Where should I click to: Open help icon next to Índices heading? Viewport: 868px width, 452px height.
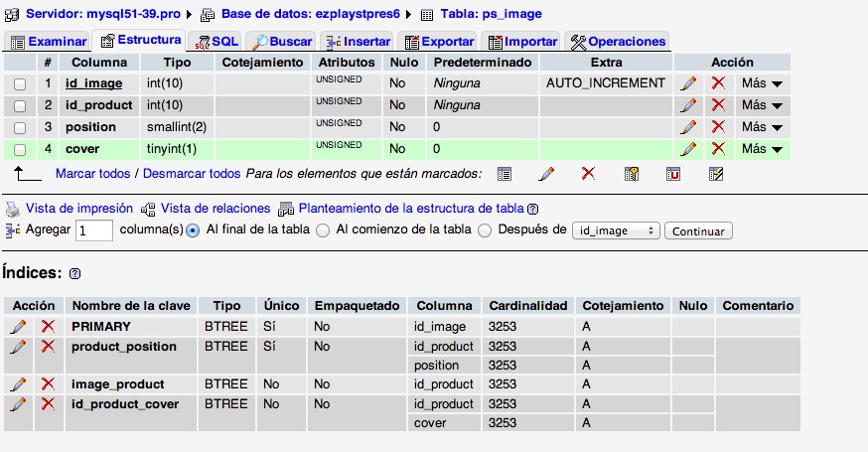tap(74, 273)
